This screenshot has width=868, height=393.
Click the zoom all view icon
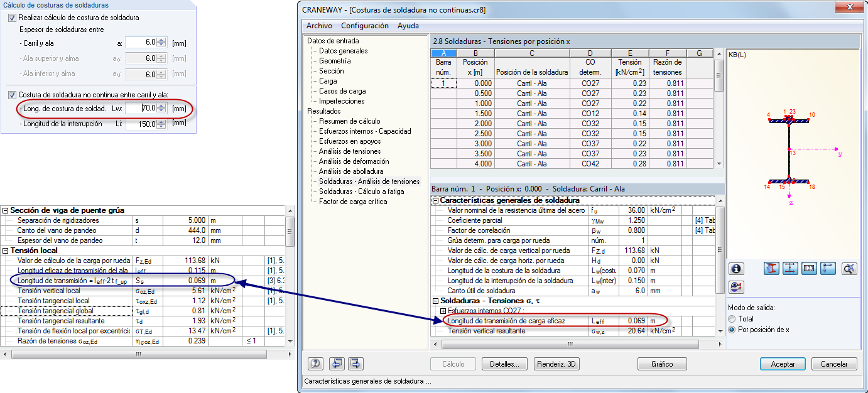[850, 268]
